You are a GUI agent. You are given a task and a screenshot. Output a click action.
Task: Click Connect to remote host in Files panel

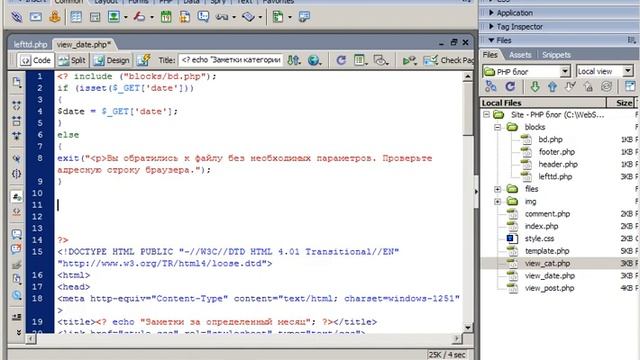tap(491, 86)
